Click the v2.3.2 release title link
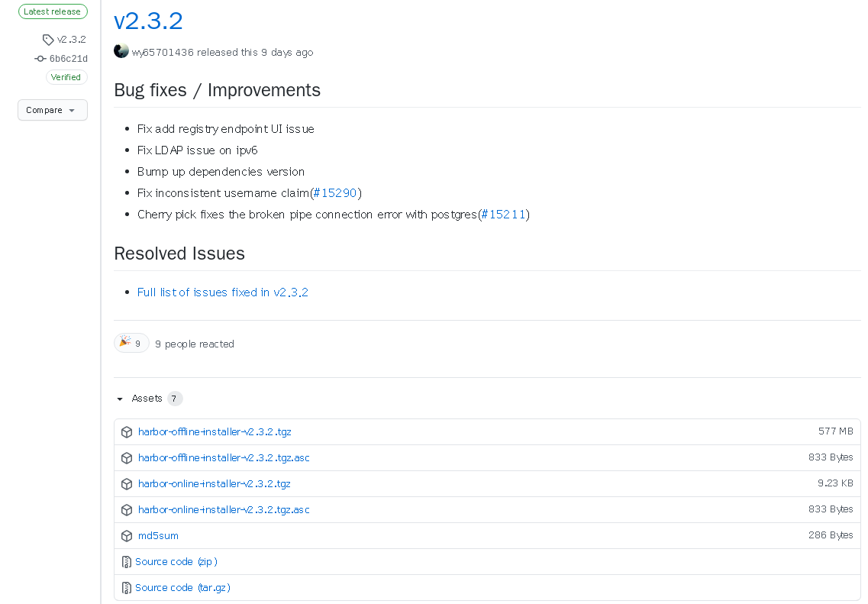The width and height of the screenshot is (868, 604). (148, 21)
